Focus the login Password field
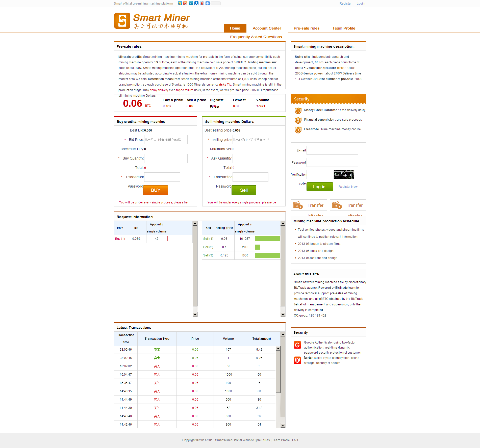The width and height of the screenshot is (480, 448). click(x=332, y=163)
